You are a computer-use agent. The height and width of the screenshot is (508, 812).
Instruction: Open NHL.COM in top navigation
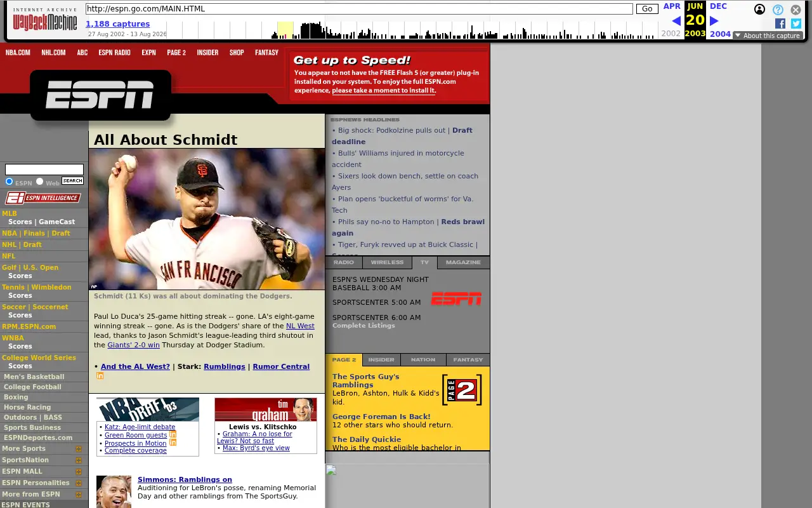click(53, 53)
